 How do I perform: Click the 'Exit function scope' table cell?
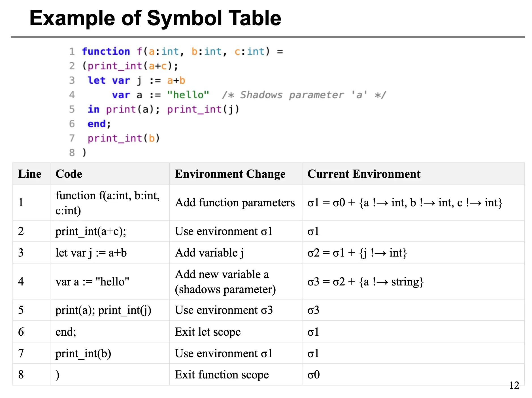(x=222, y=375)
